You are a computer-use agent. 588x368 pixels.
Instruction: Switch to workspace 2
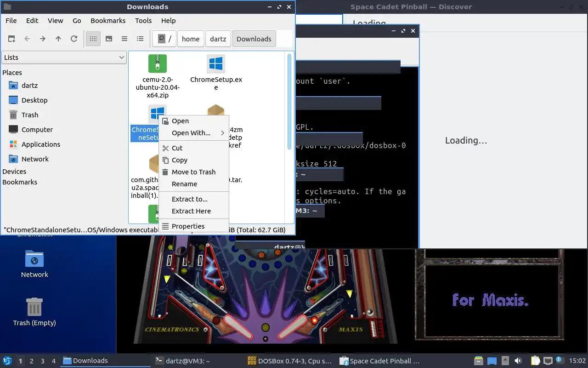(x=32, y=361)
